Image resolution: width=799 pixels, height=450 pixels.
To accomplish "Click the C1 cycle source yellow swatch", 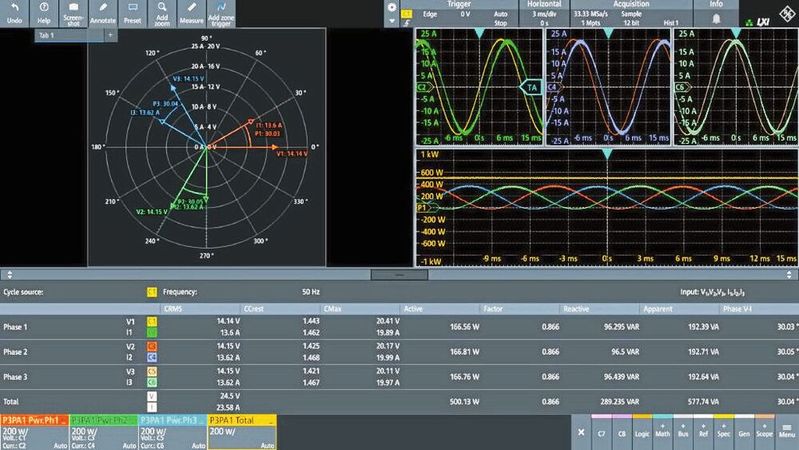I will tap(151, 292).
